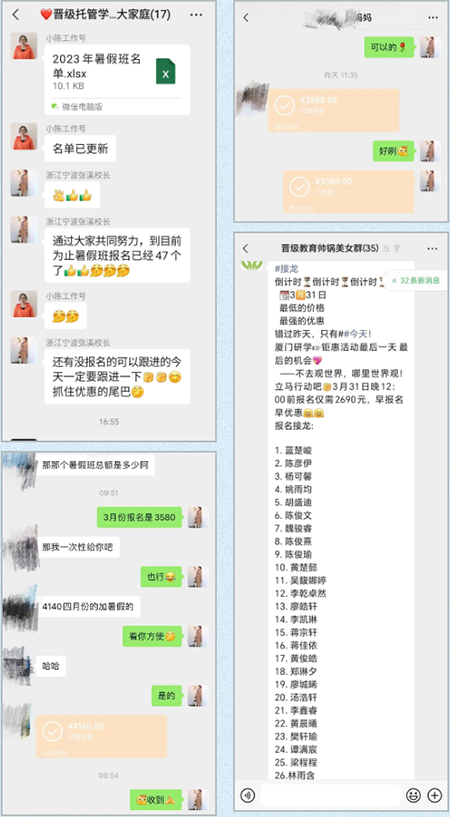450x817 pixels.
Task: Tap the #接龙 hashtag link
Action: coord(285,268)
